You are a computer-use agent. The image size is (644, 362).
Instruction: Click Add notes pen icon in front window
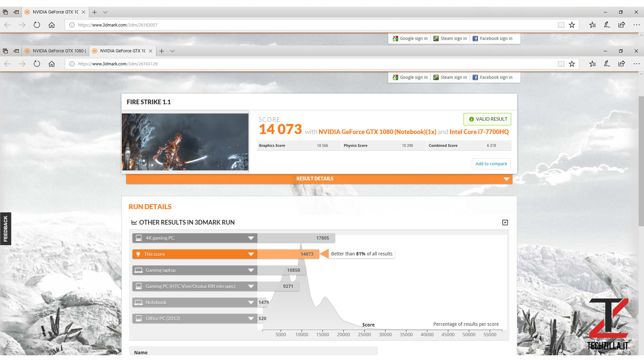[x=607, y=64]
